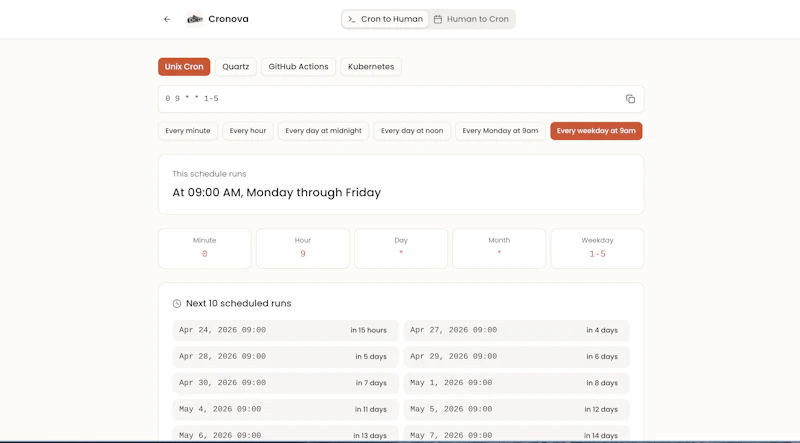
Task: Select the Quartz format
Action: pyautogui.click(x=235, y=67)
